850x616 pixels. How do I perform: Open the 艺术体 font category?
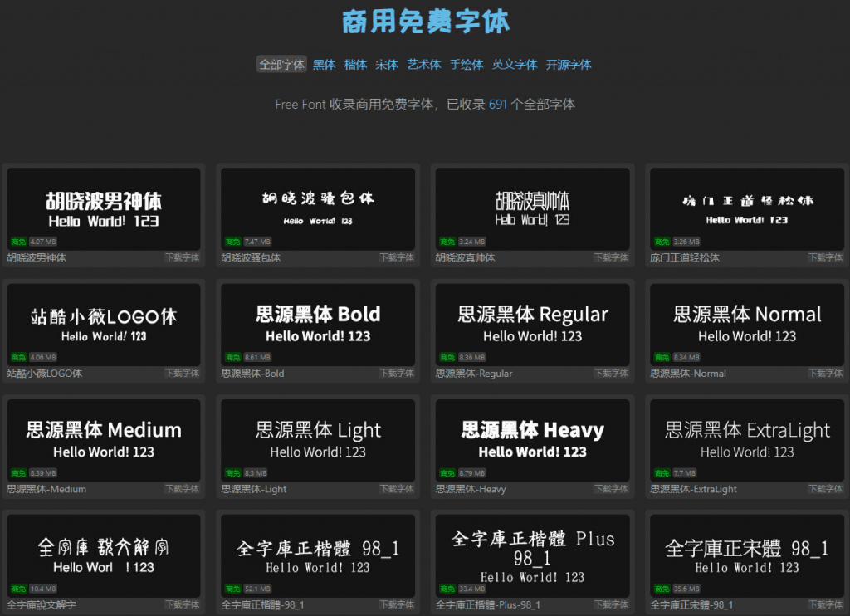(424, 65)
